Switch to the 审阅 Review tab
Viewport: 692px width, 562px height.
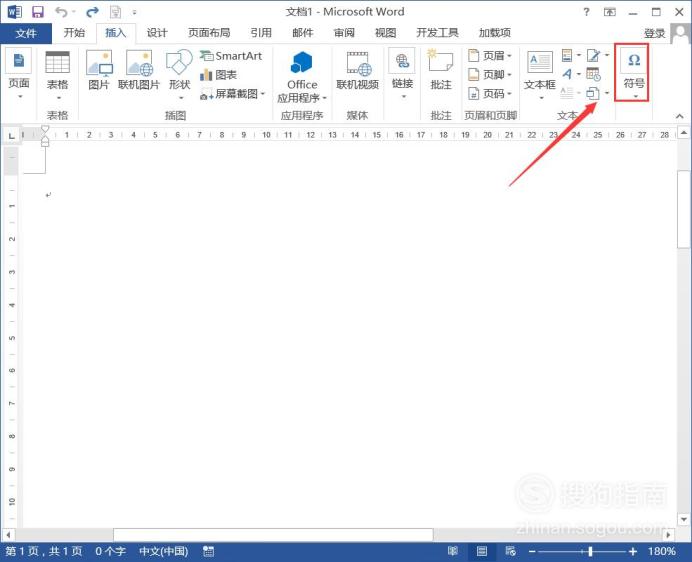(x=344, y=33)
